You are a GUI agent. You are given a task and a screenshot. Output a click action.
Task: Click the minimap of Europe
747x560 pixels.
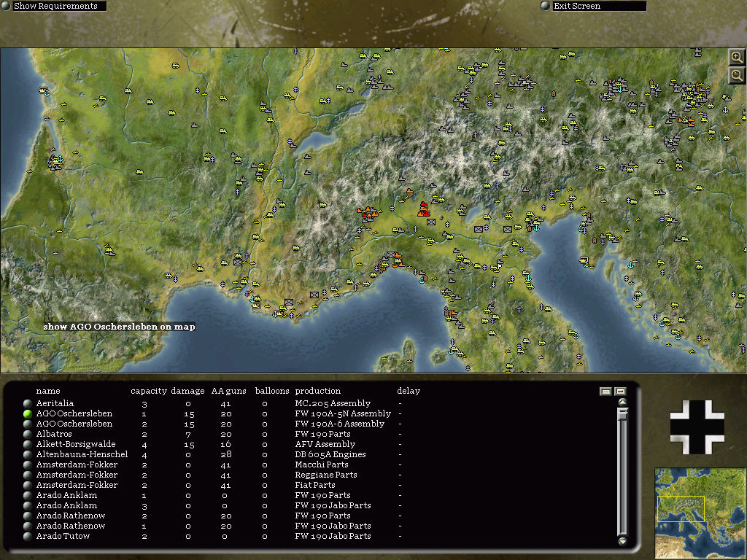[x=700, y=513]
